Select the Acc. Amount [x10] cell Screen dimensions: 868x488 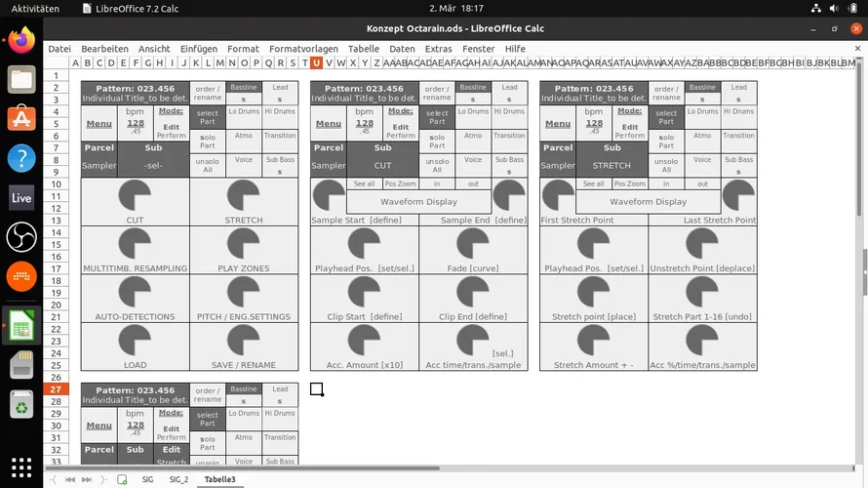pos(364,365)
